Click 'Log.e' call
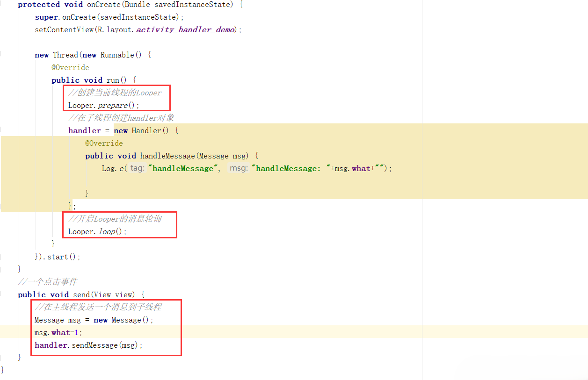The image size is (588, 380). pos(113,168)
